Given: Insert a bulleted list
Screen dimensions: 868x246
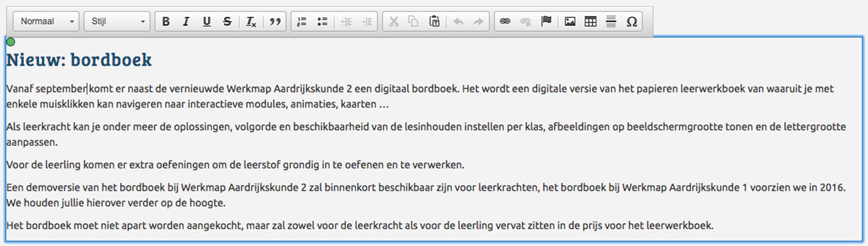Looking at the screenshot, I should click(322, 22).
